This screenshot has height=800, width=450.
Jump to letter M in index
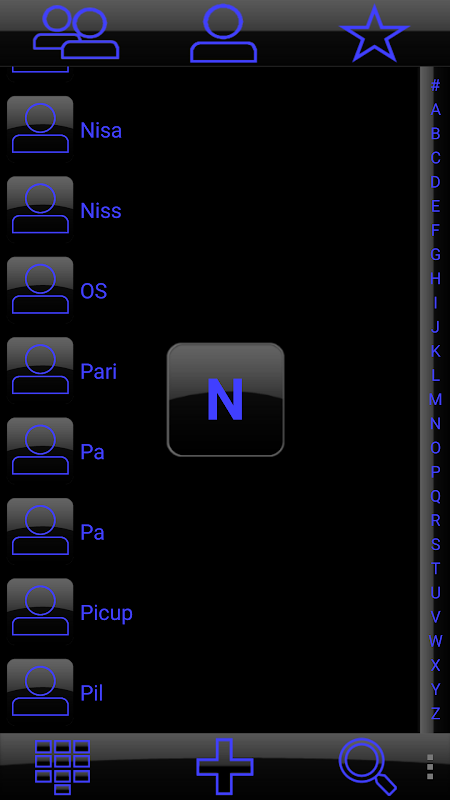click(x=435, y=399)
